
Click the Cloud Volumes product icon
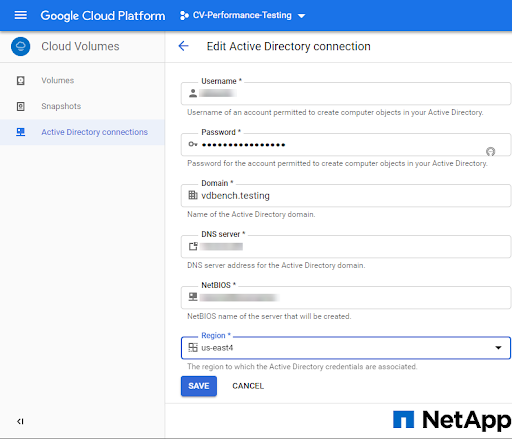[x=21, y=46]
